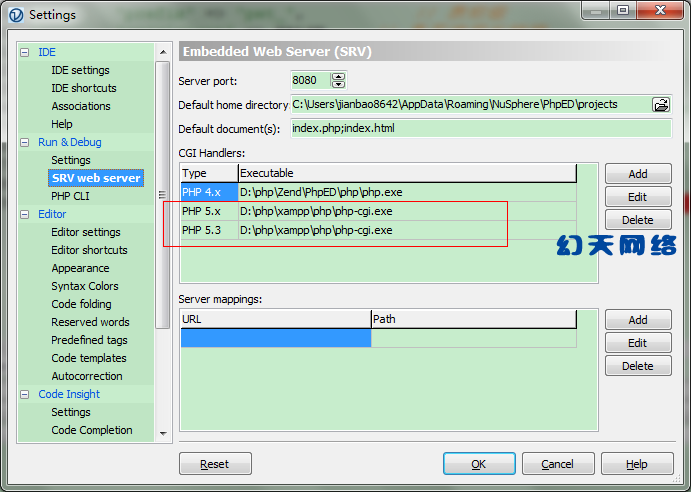Select Reserved words item
The height and width of the screenshot is (492, 691).
click(90, 322)
